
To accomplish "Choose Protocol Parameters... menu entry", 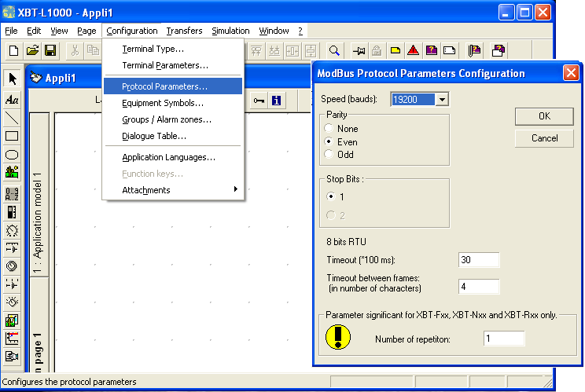I will click(173, 86).
